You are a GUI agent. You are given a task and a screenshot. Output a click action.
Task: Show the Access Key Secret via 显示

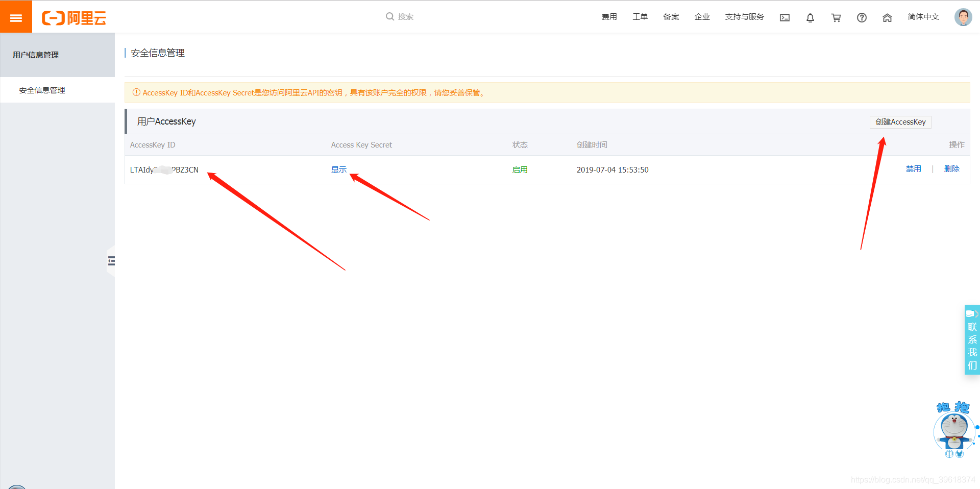point(338,169)
